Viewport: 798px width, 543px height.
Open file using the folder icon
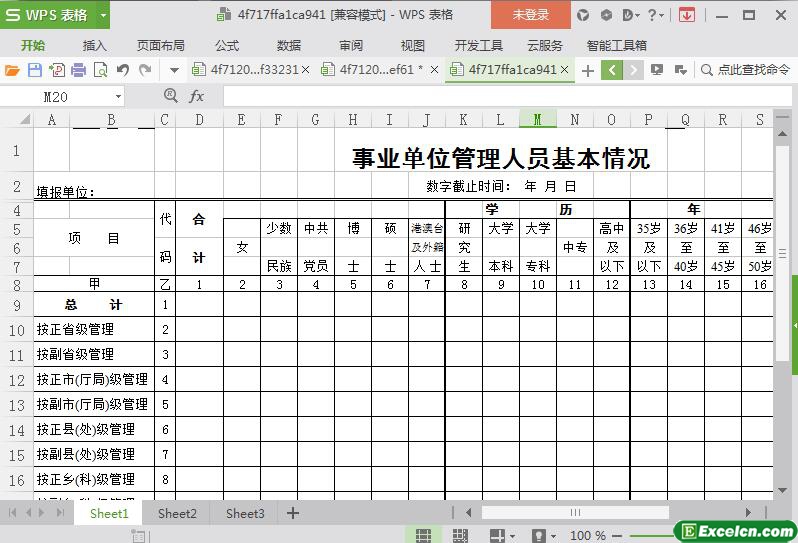12,70
